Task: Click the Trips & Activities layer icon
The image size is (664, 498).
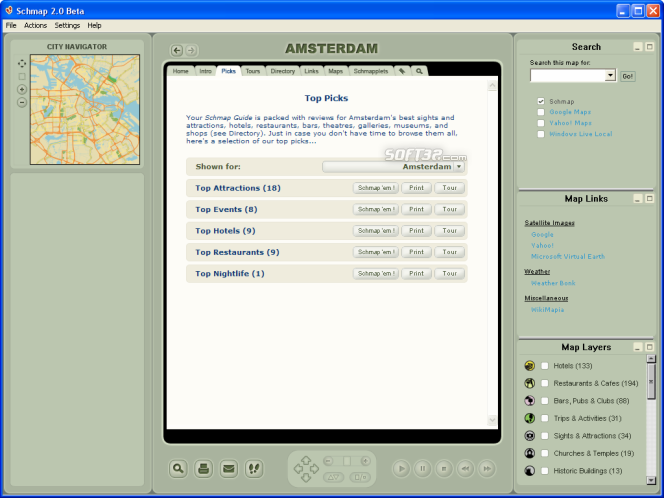Action: 529,418
